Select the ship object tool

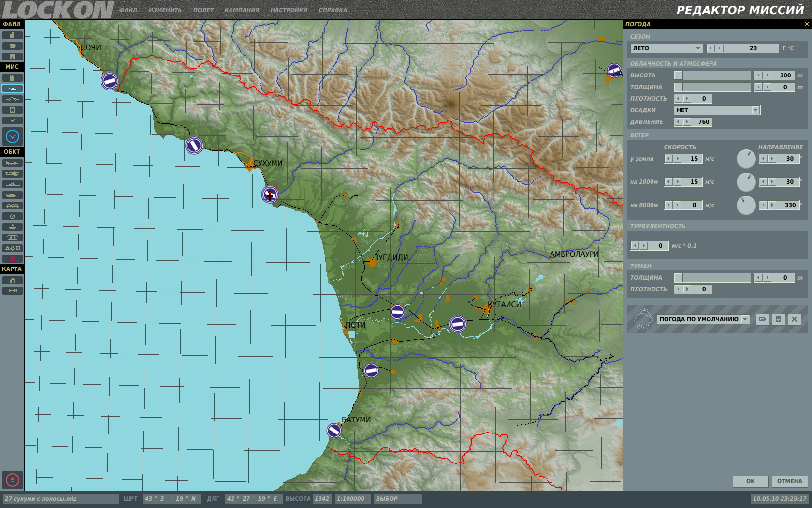coord(13,184)
